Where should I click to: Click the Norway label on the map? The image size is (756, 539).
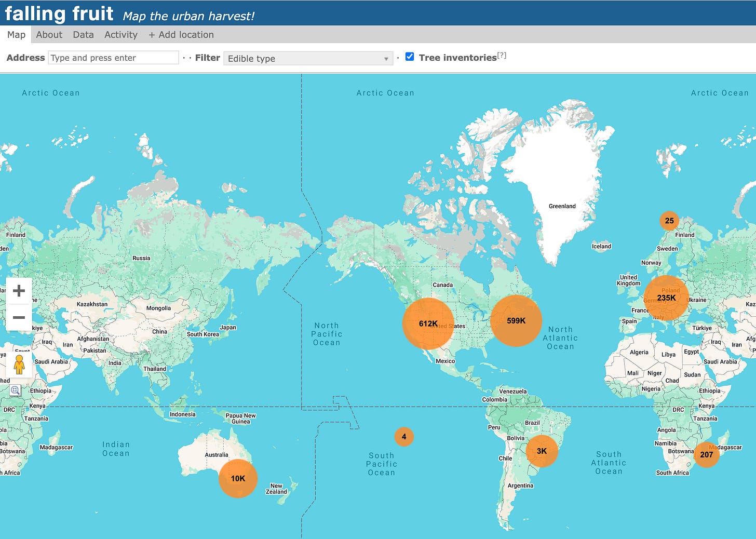coord(651,263)
